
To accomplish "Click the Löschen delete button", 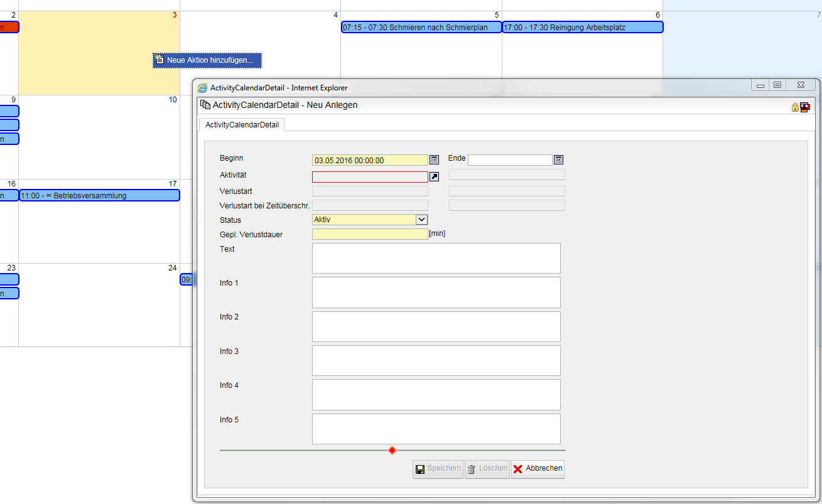I will click(x=487, y=469).
